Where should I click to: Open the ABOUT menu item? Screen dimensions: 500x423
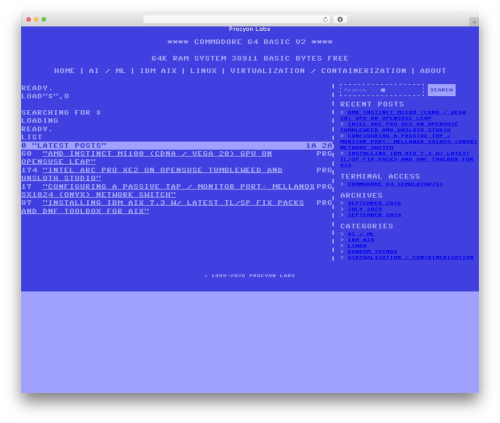[433, 71]
